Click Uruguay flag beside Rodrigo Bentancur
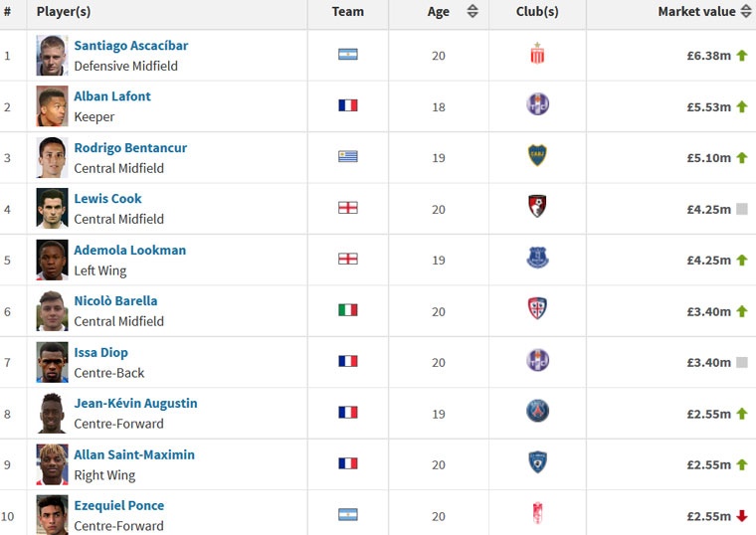The height and width of the screenshot is (535, 756). tap(347, 156)
